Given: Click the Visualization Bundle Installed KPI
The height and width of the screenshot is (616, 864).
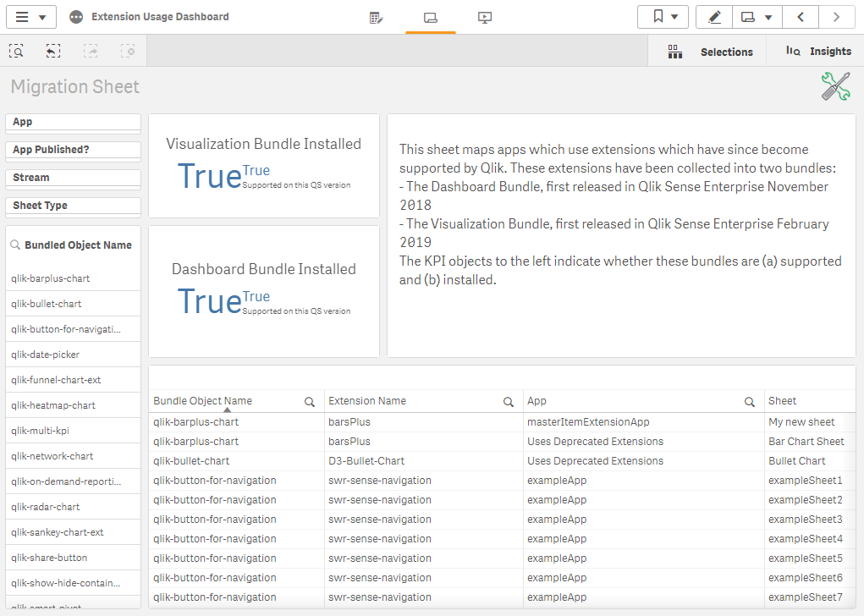Looking at the screenshot, I should tap(264, 166).
